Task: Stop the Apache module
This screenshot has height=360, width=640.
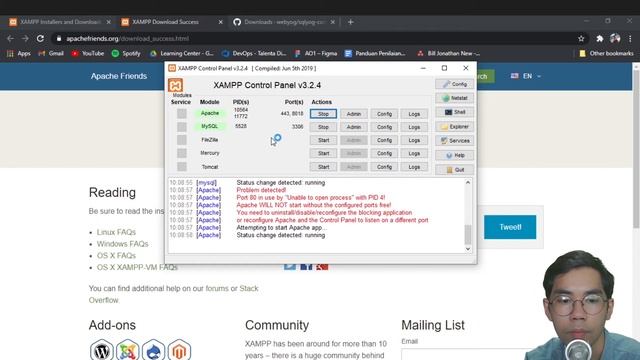Action: [323, 114]
